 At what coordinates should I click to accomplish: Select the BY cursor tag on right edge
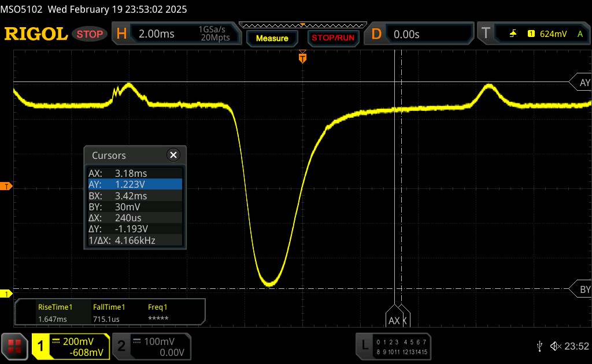pyautogui.click(x=582, y=289)
